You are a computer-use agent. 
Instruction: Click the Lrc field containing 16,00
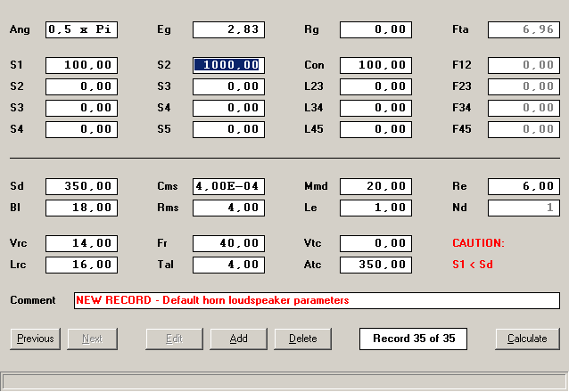(x=81, y=265)
